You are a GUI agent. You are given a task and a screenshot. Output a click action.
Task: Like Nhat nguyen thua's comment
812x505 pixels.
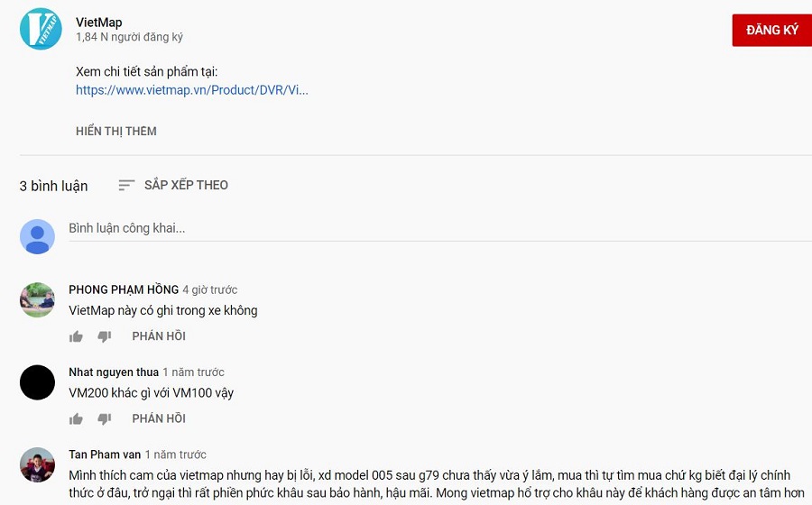76,418
